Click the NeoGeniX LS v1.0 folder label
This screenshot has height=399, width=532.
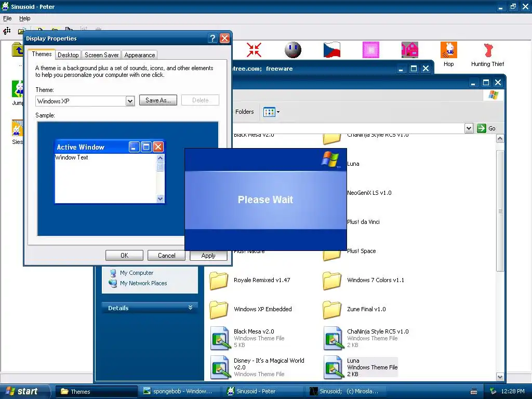click(369, 193)
